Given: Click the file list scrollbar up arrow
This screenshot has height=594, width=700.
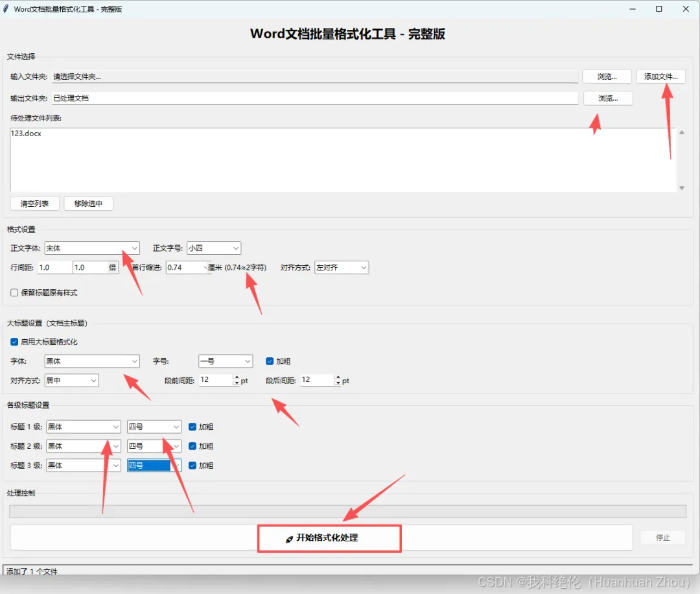Looking at the screenshot, I should (682, 132).
